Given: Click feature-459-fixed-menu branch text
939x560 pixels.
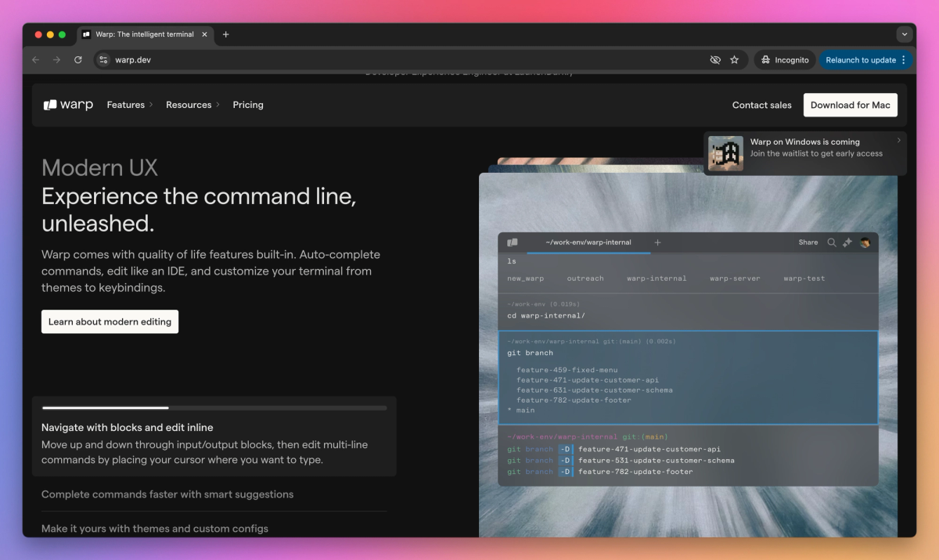Looking at the screenshot, I should [x=567, y=370].
